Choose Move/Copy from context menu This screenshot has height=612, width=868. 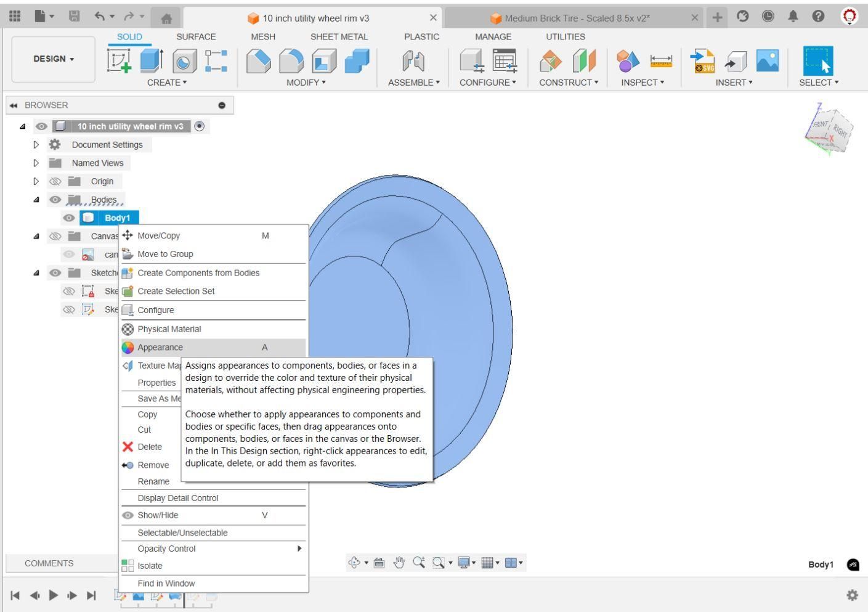click(213, 235)
